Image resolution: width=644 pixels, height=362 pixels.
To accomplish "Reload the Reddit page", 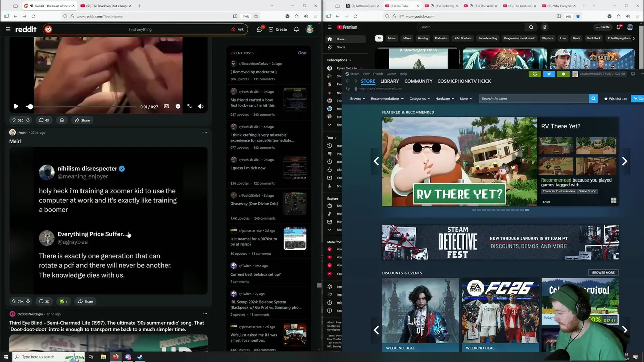I will (33, 16).
